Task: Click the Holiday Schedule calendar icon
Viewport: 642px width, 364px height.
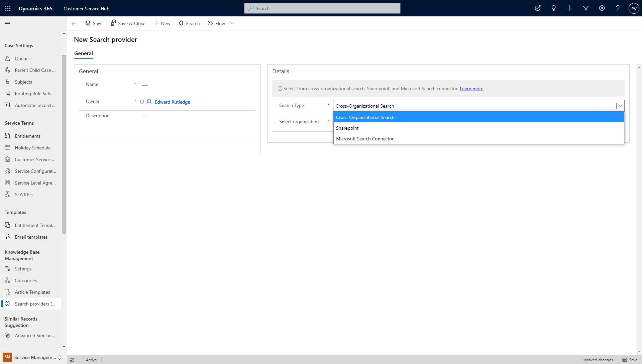Action: coord(7,147)
